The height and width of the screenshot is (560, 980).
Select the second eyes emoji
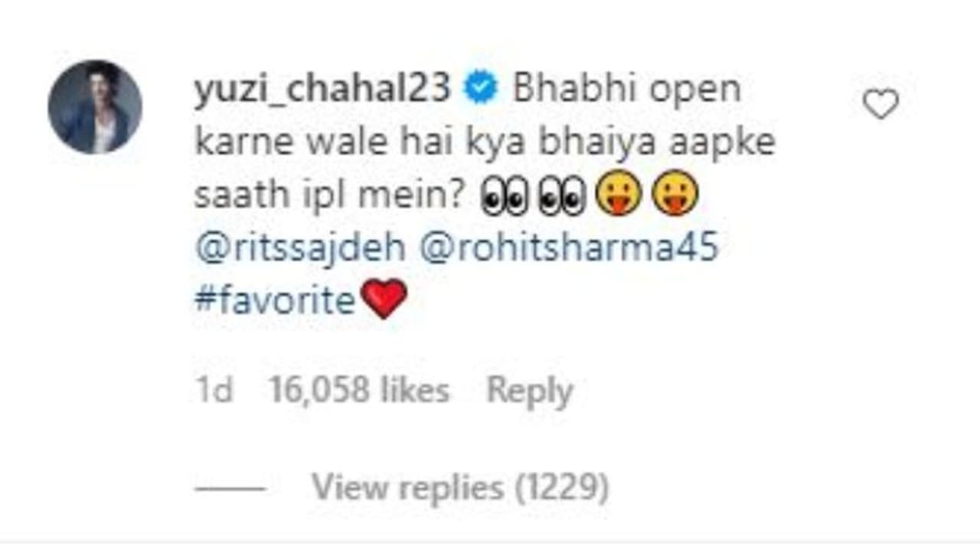coord(563,198)
